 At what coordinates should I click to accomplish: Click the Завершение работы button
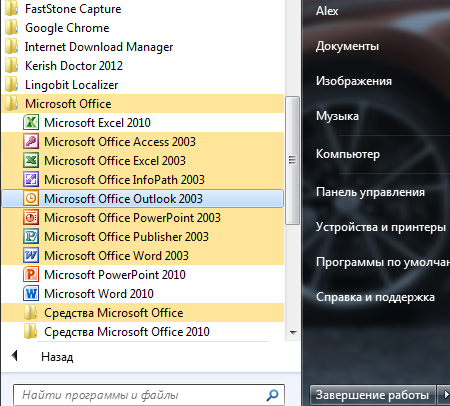373,395
